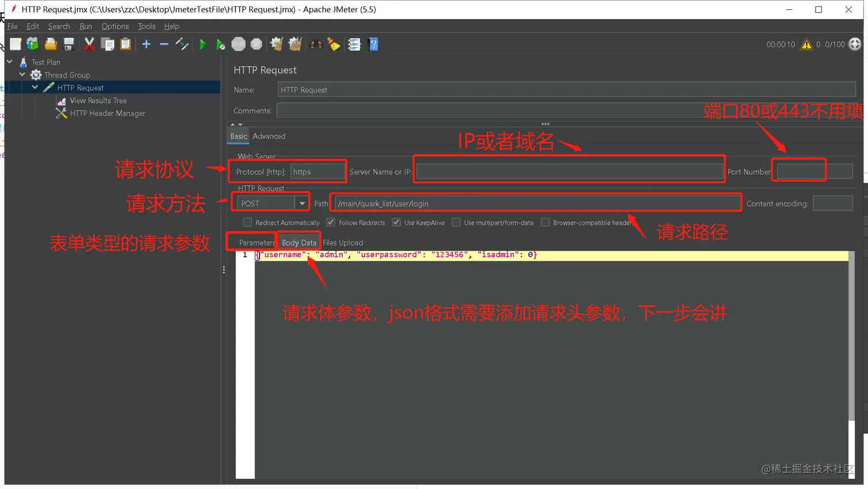
Task: Enable Redirect Automatically checkbox
Action: click(248, 222)
